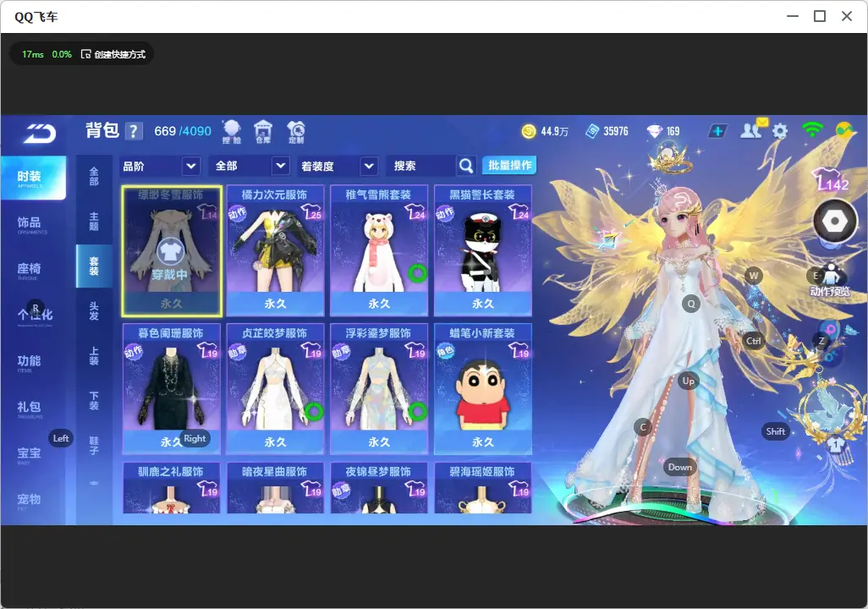Click the 助摩 badge on 贞芷皎梦服饰
The image size is (868, 609).
point(237,352)
